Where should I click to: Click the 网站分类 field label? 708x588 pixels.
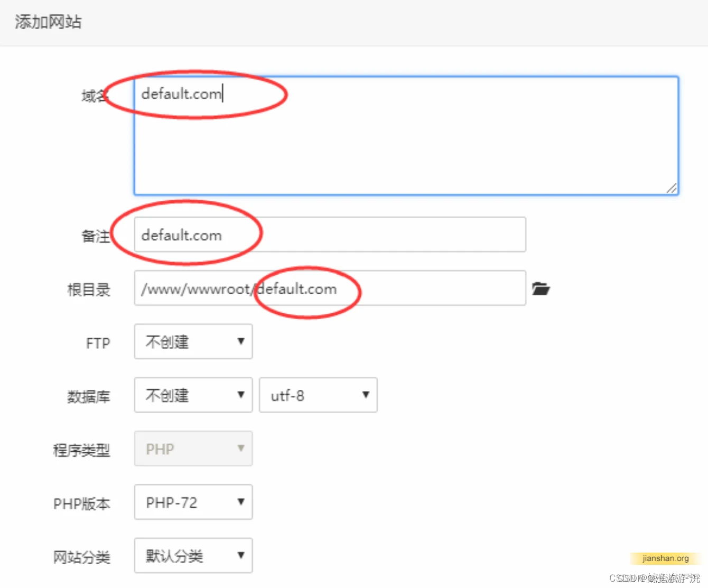pyautogui.click(x=82, y=557)
